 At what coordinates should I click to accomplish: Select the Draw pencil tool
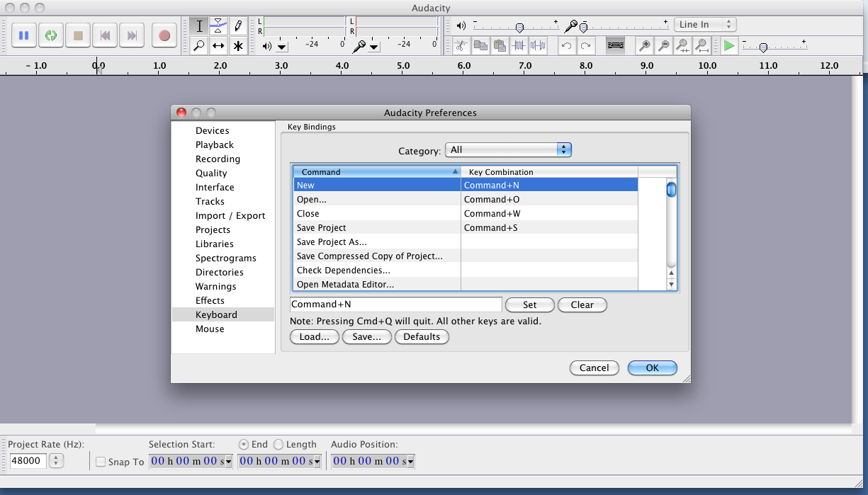(x=238, y=26)
